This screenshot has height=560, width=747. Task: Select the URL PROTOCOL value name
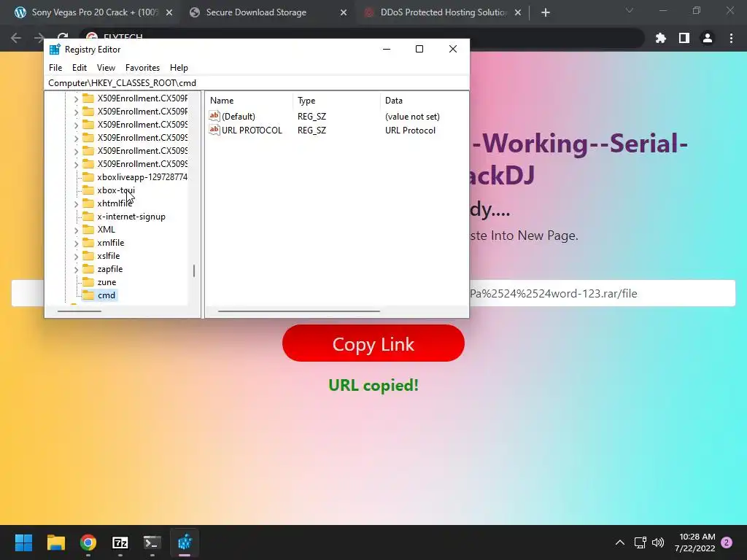click(x=252, y=130)
